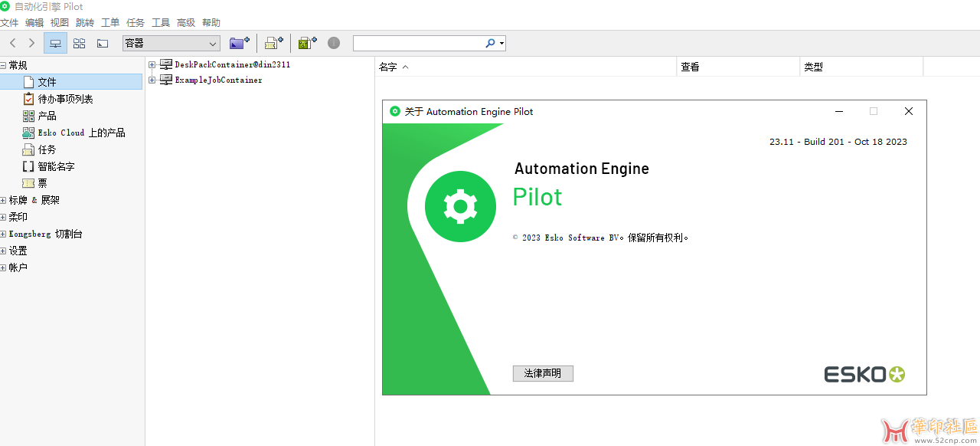
Task: Click the forward navigation arrow in toolbar
Action: (x=31, y=43)
